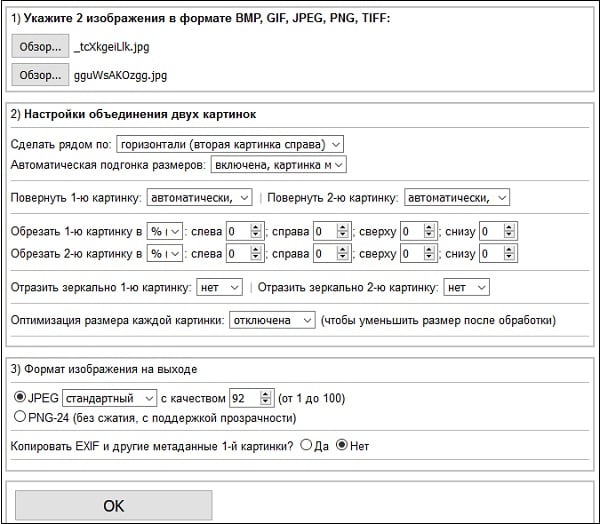Choose Нет for copying EXIF metadata

pos(342,445)
